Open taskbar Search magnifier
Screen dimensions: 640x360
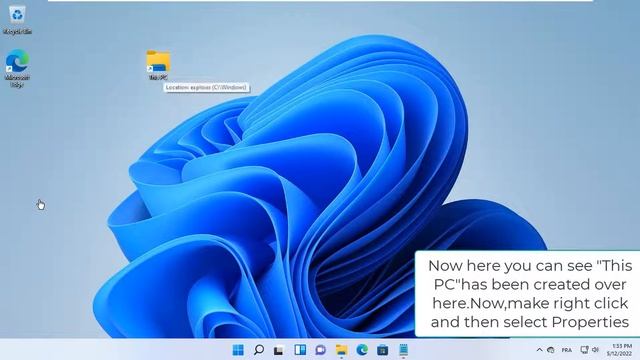coord(259,350)
